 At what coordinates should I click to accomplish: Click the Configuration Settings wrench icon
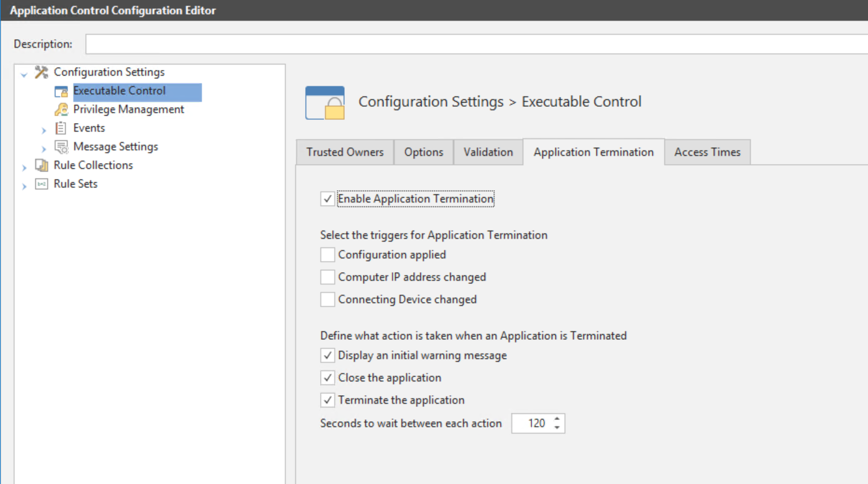click(x=41, y=72)
